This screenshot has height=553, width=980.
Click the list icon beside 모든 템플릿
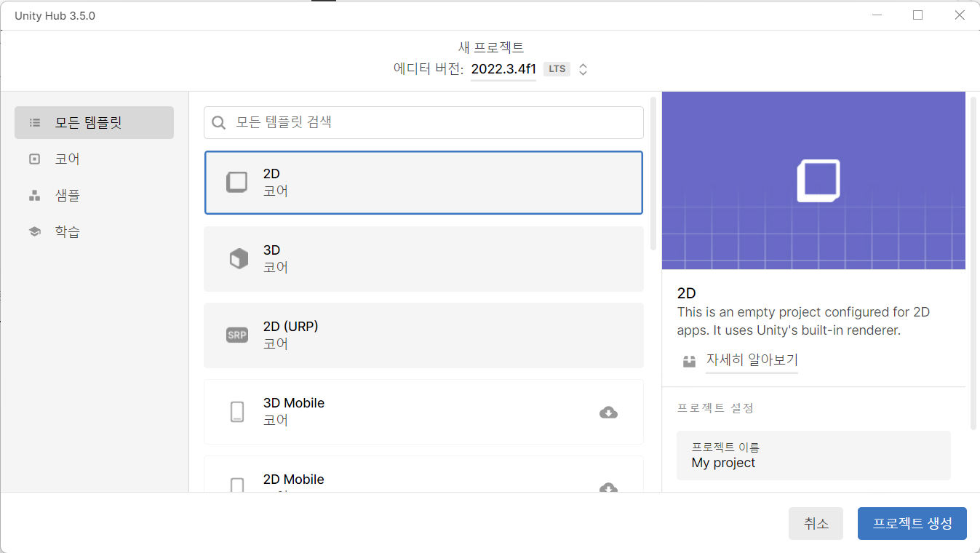tap(35, 122)
